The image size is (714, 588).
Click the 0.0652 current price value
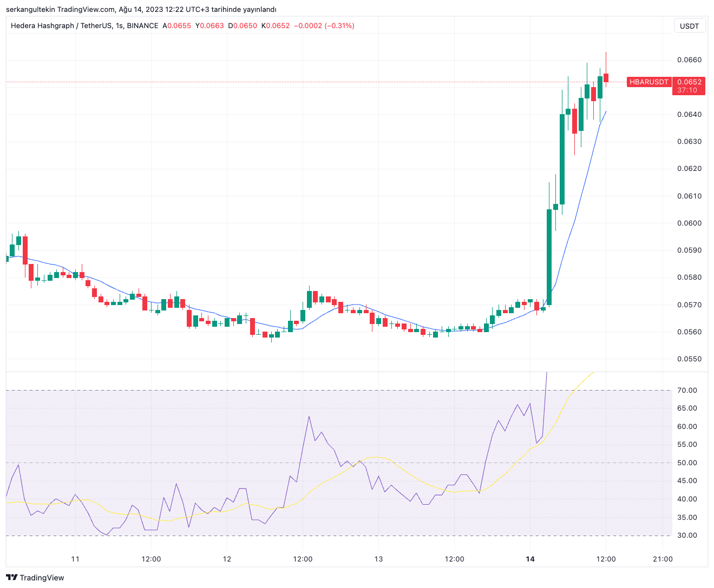click(x=689, y=82)
